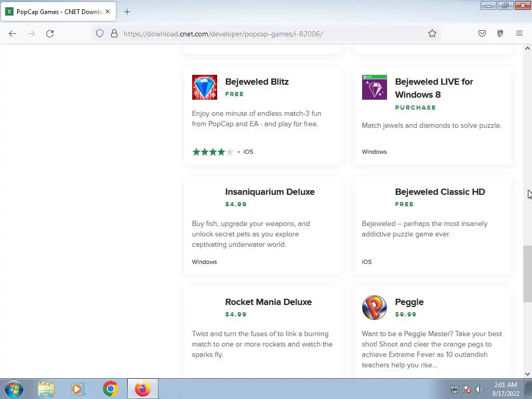This screenshot has height=399, width=532.
Task: Open the tracking protection shield icon
Action: pyautogui.click(x=99, y=33)
